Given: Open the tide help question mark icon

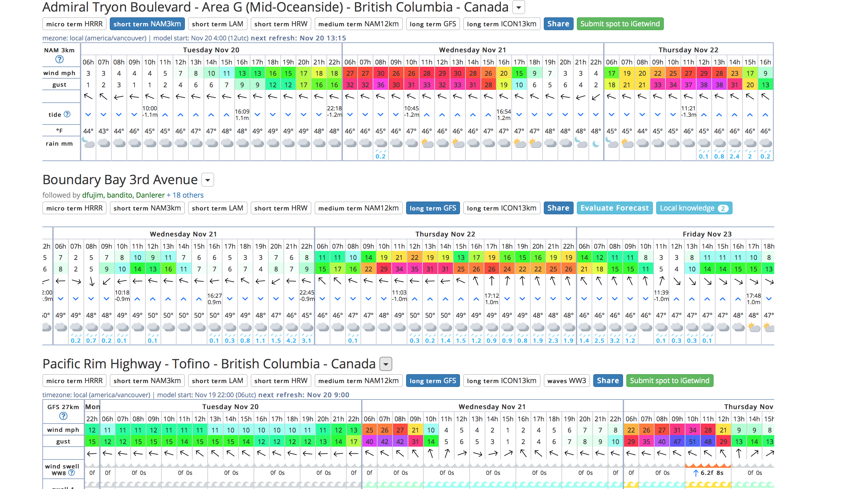Looking at the screenshot, I should (x=67, y=114).
